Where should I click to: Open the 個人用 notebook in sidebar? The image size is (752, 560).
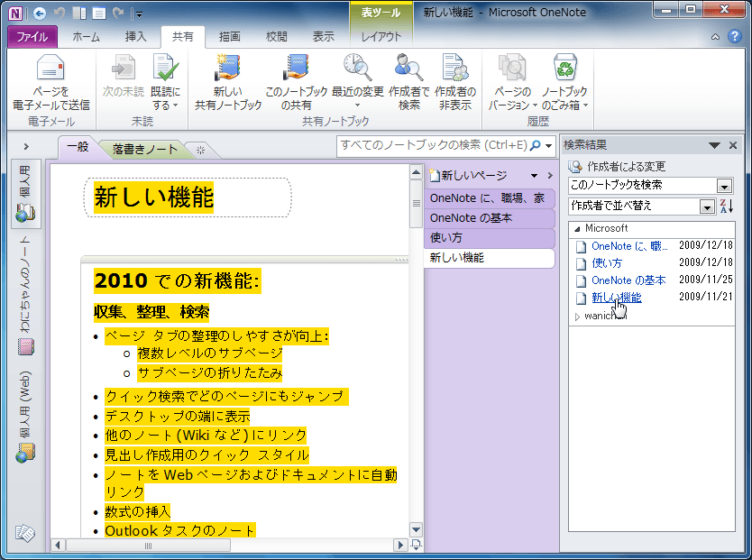[x=25, y=194]
